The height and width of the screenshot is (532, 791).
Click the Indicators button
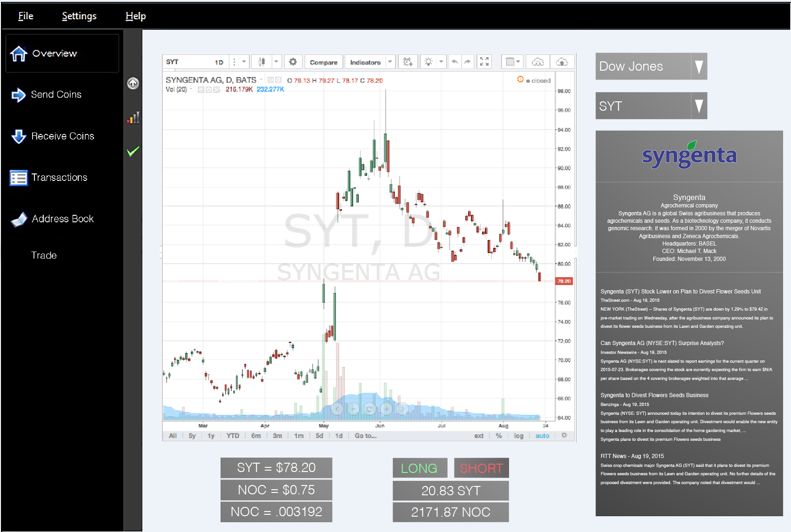(365, 62)
